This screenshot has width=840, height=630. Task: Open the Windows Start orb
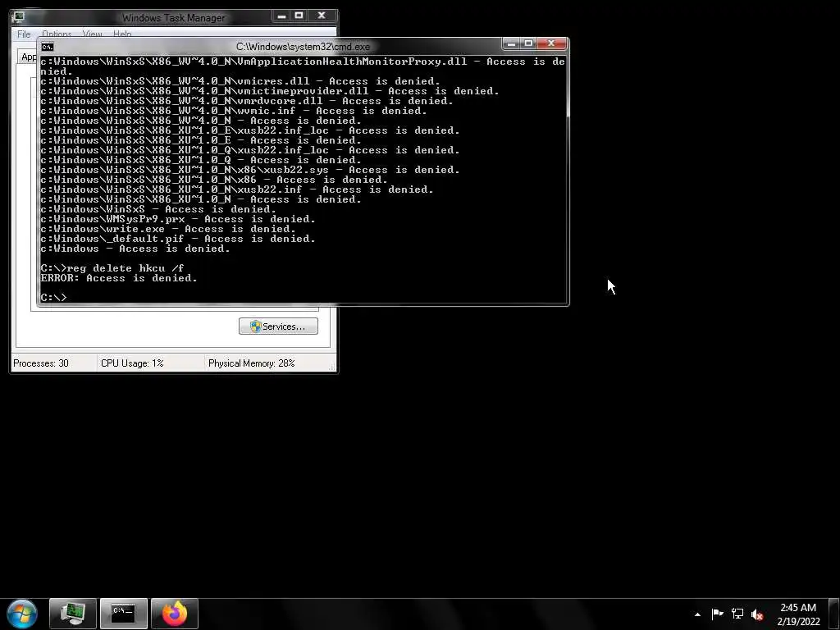(22, 614)
